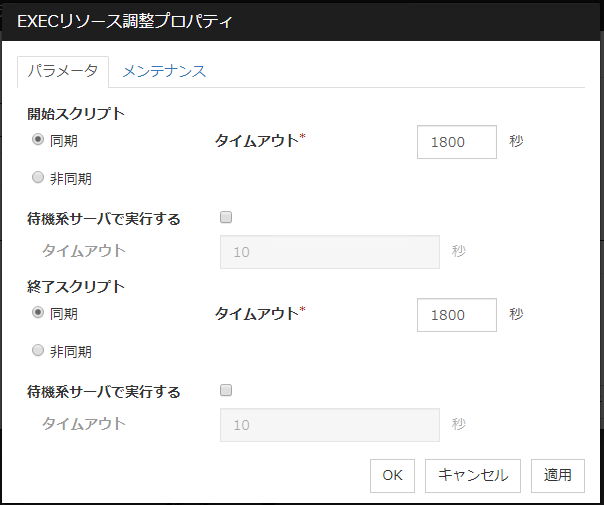Click 待機系サーバで実行する label in 終了スクリプト section
Image resolution: width=604 pixels, height=505 pixels.
[104, 392]
